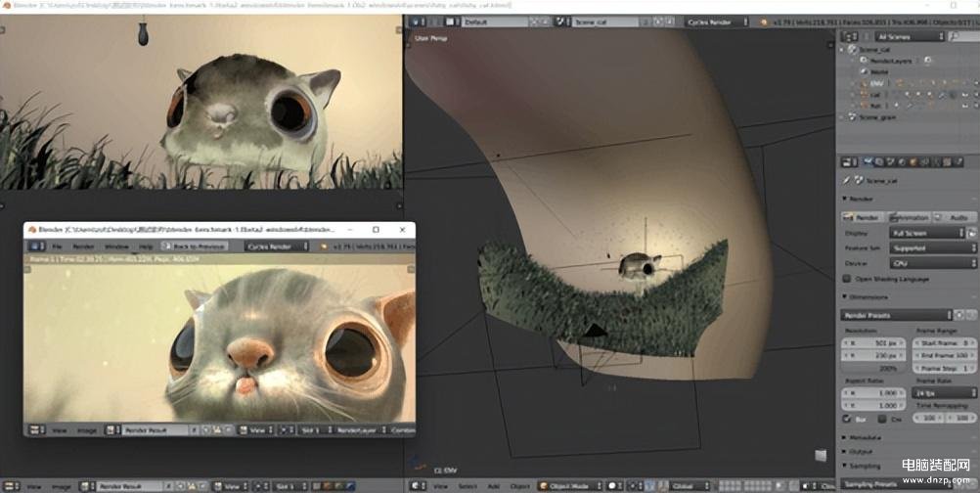Open Frame Rate 24 fps dropdown
This screenshot has height=493, width=980.
pos(944,393)
